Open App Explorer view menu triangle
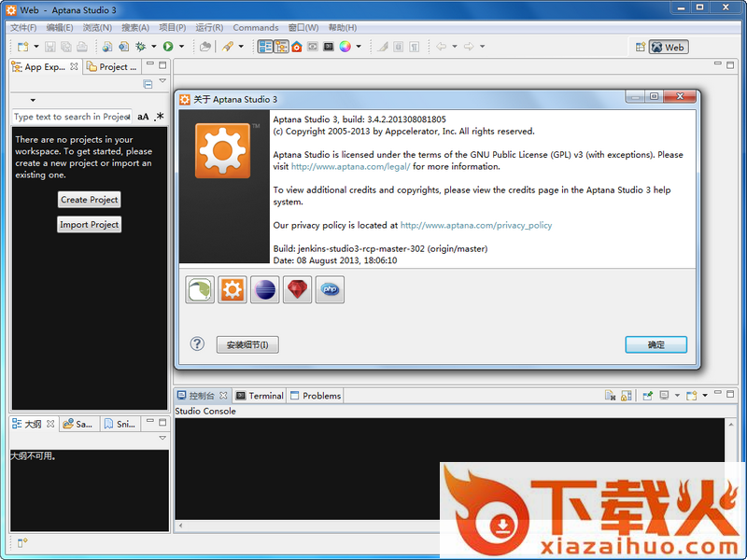 click(x=162, y=82)
